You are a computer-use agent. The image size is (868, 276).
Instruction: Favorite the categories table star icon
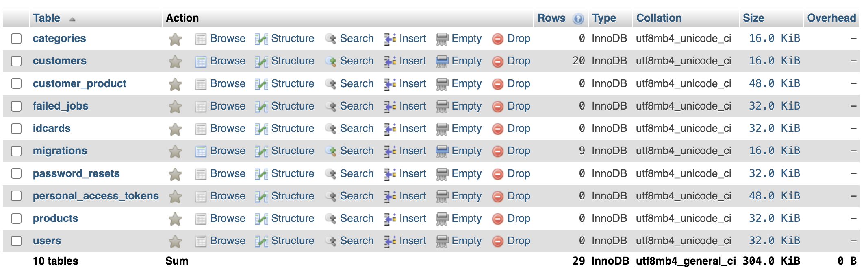click(175, 39)
